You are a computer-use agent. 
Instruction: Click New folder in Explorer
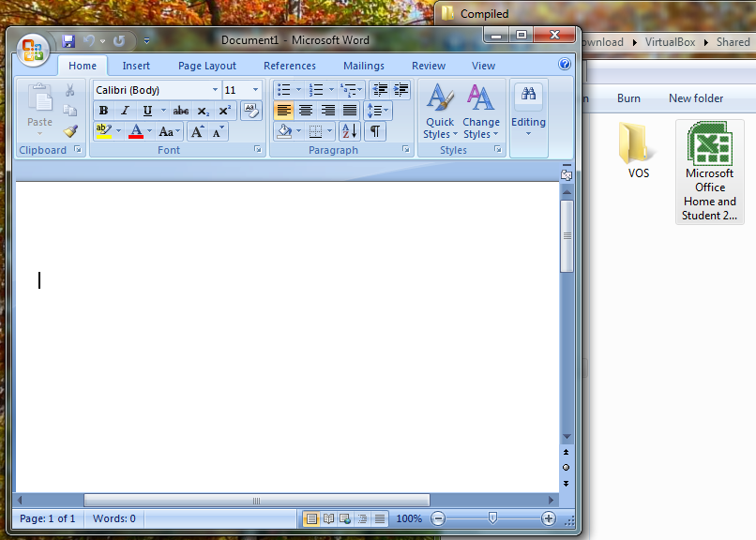696,98
